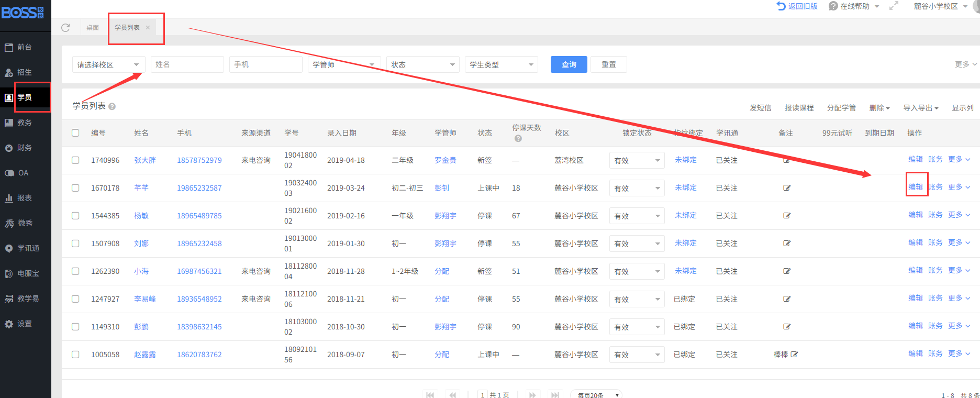Screen dimensions: 980x398
Task: Click the help icon beside 学员列表 title
Action: [x=112, y=106]
